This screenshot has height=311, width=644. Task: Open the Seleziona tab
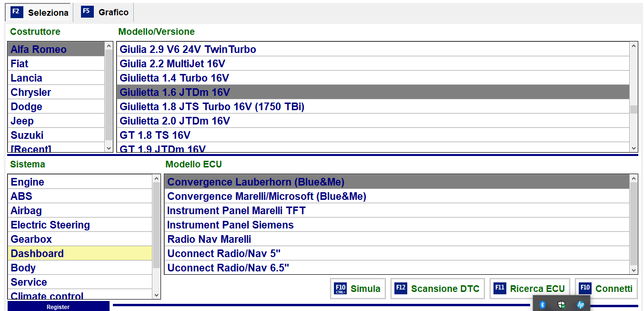pos(39,12)
